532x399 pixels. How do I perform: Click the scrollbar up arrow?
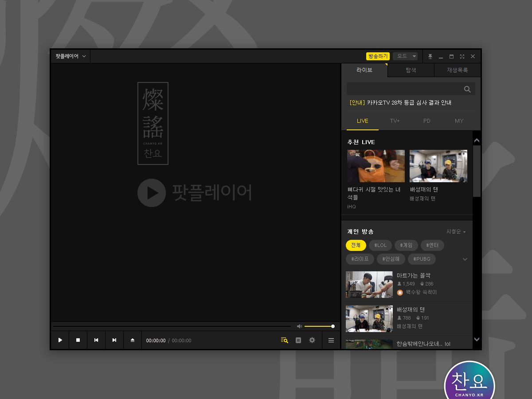pos(477,141)
